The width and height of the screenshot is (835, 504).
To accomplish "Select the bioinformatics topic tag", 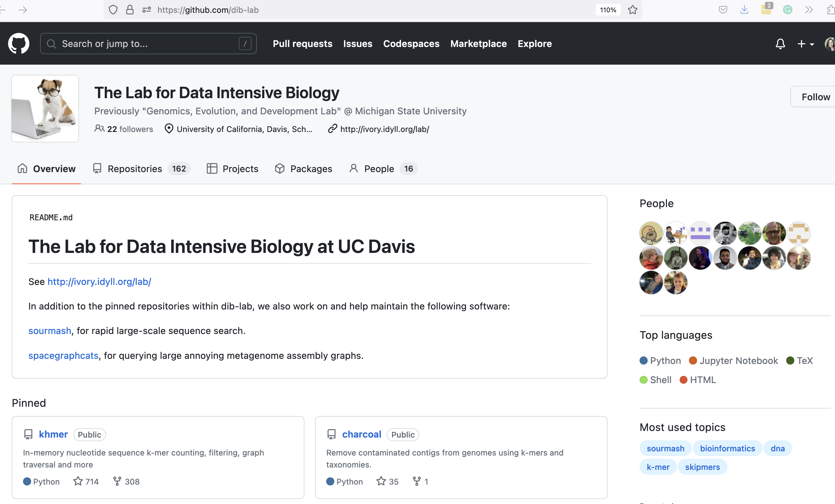I will pyautogui.click(x=727, y=448).
